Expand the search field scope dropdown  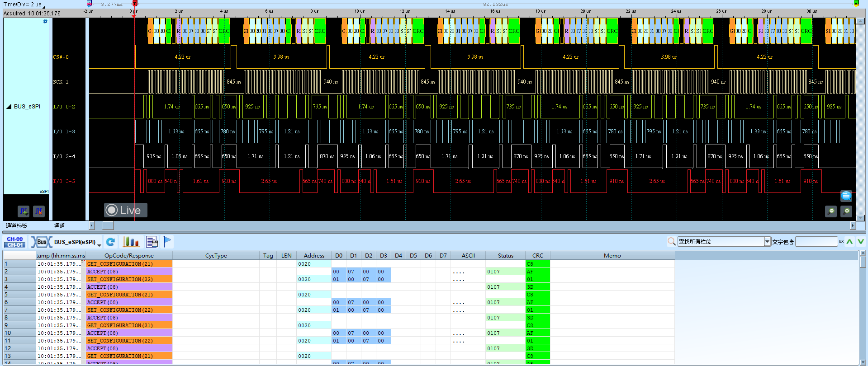click(x=767, y=242)
